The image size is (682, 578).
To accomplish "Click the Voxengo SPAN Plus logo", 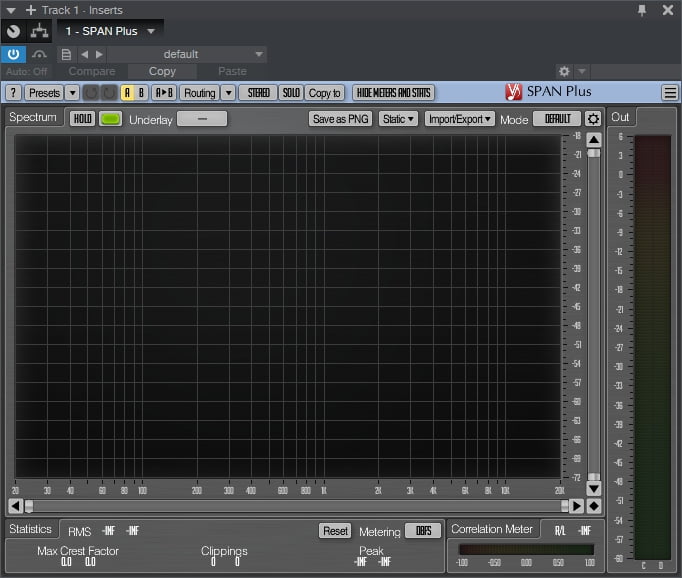I will [548, 92].
